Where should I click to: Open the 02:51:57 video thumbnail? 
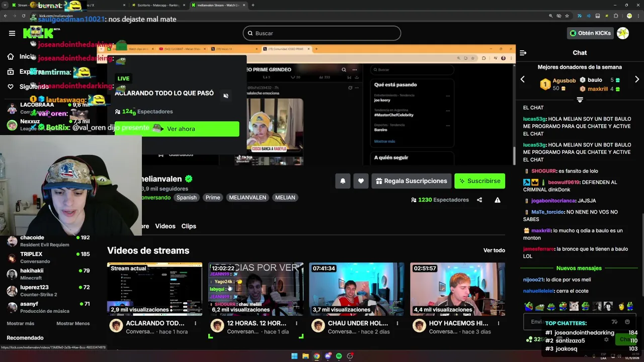coord(458,289)
